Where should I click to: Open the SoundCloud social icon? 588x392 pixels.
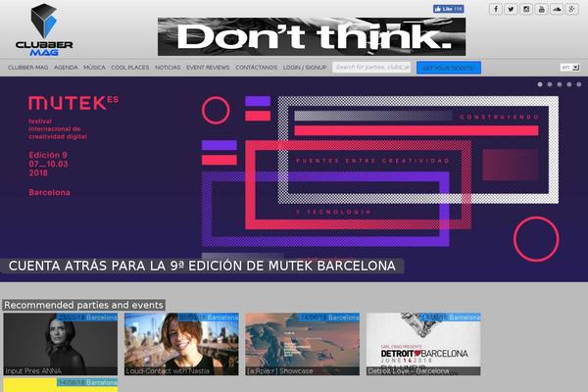click(x=557, y=9)
